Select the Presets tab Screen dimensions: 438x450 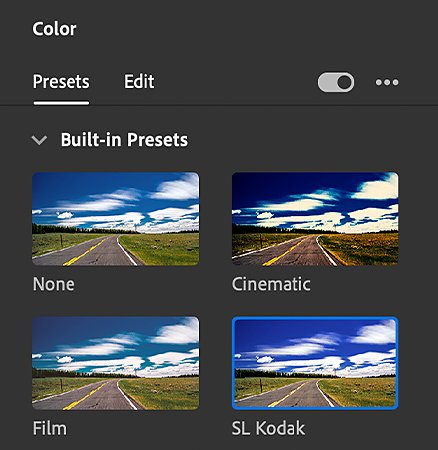point(61,82)
